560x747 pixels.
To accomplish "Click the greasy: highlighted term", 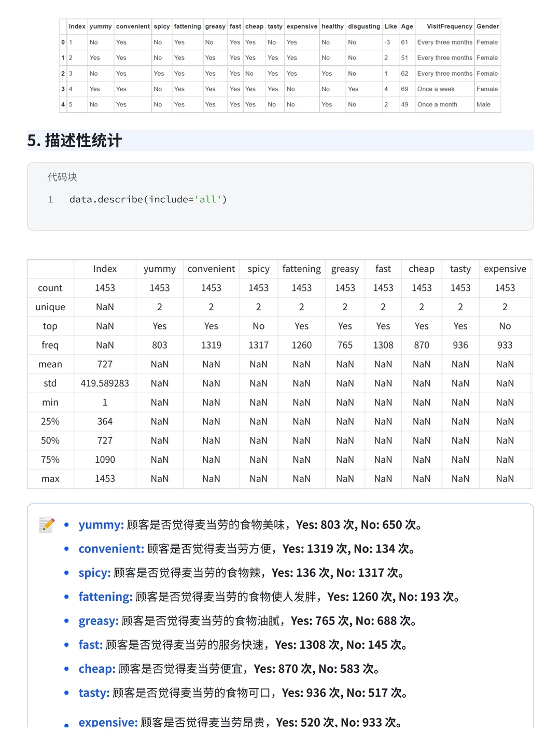I will (97, 620).
